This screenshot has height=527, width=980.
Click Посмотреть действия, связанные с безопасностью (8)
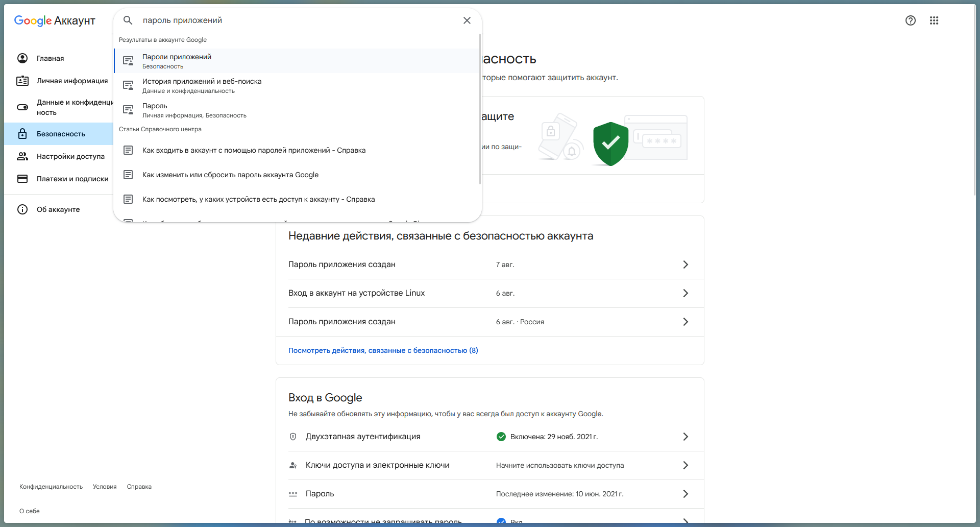point(383,350)
